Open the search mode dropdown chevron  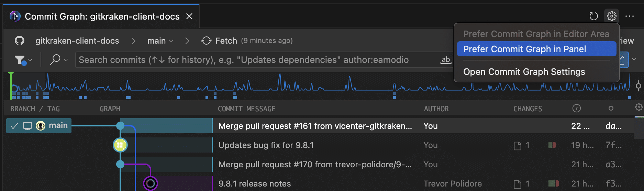coord(66,60)
